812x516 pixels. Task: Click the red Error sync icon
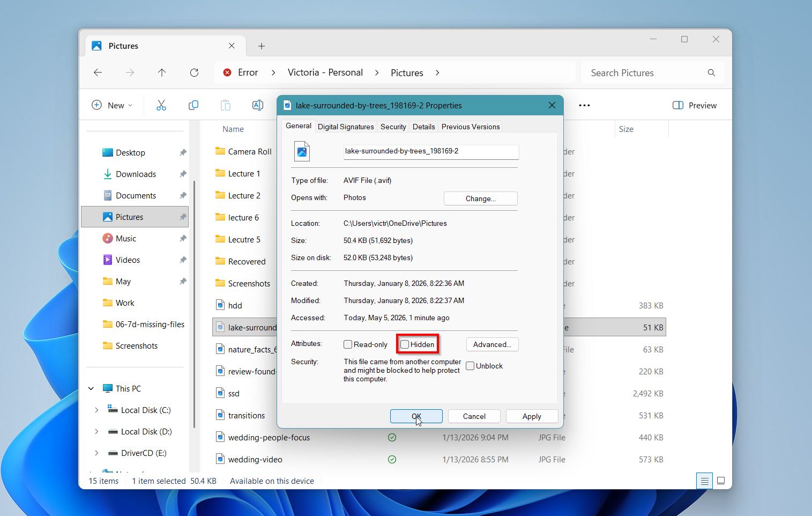click(x=227, y=72)
